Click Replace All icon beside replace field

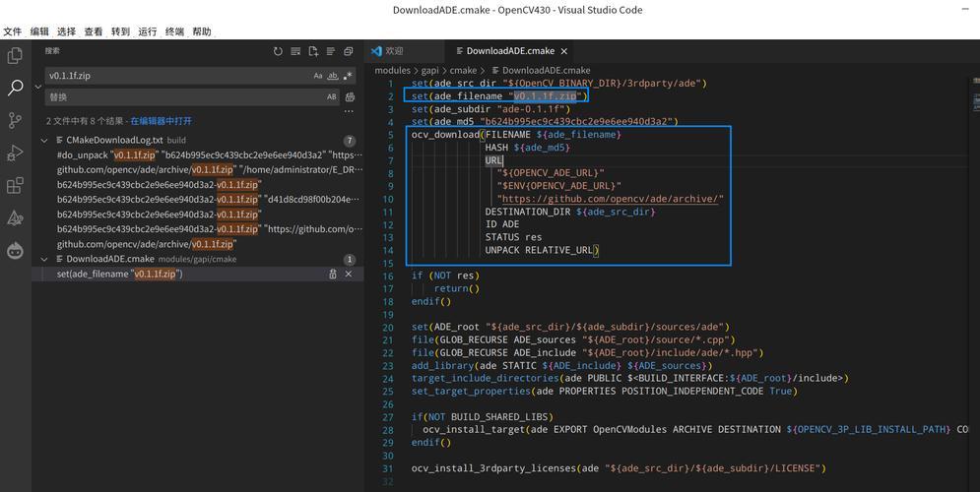point(350,96)
